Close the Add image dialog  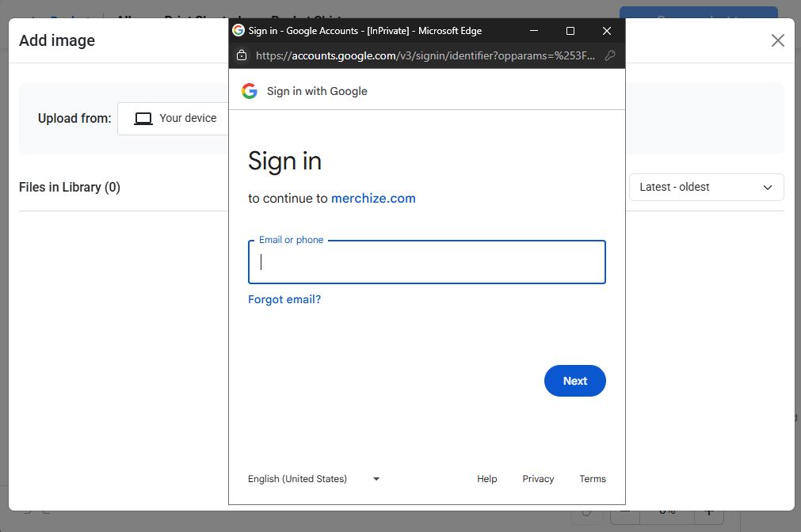pos(777,40)
